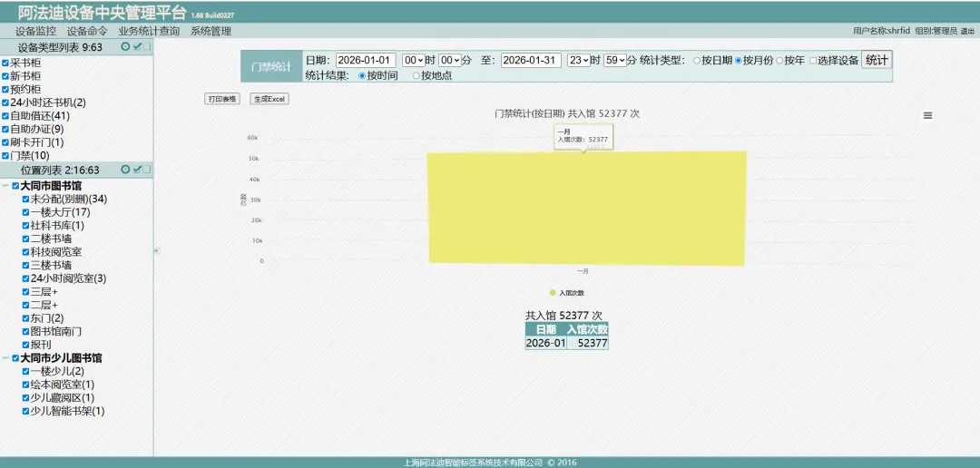This screenshot has width=980, height=468.
Task: Collapse the 大同市图书馆 tree node
Action: click(5, 186)
